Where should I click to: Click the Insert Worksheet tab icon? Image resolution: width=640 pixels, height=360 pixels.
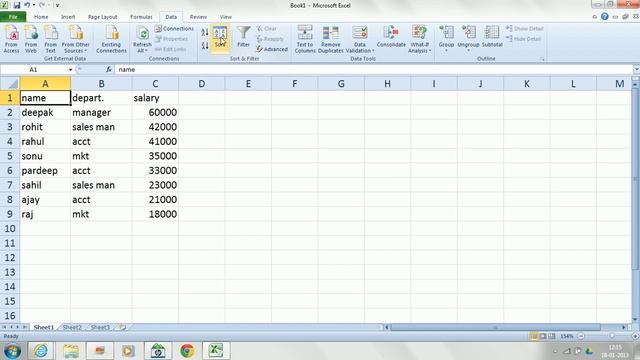point(122,327)
